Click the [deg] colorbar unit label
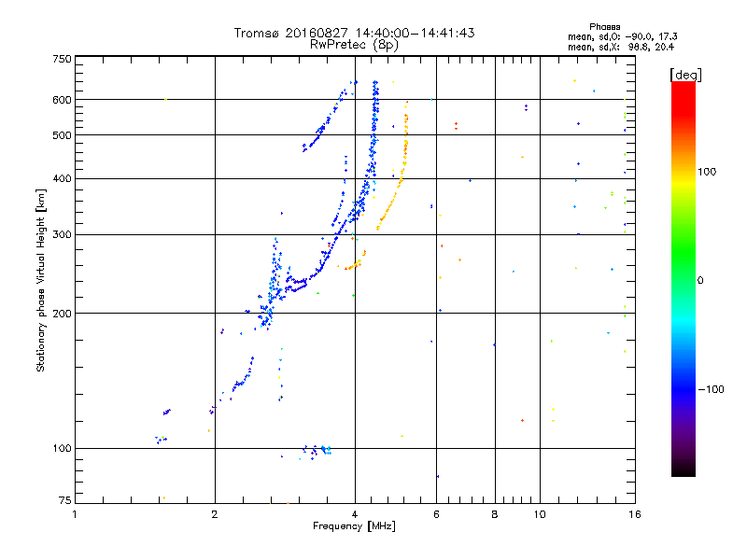This screenshot has width=747, height=560. pyautogui.click(x=685, y=75)
